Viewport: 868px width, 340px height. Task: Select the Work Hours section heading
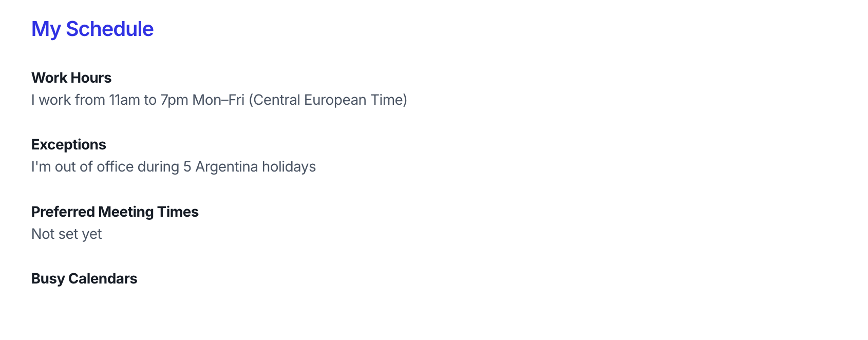click(x=71, y=78)
